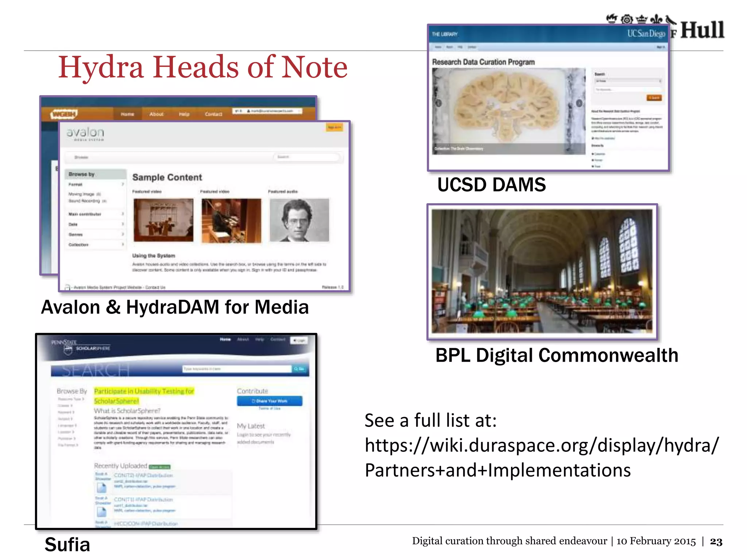Click the UC San Diego logo
This screenshot has width=747, height=560.
point(646,34)
